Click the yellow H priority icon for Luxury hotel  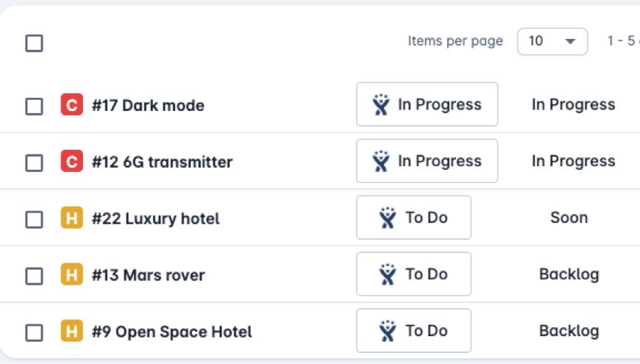71,218
